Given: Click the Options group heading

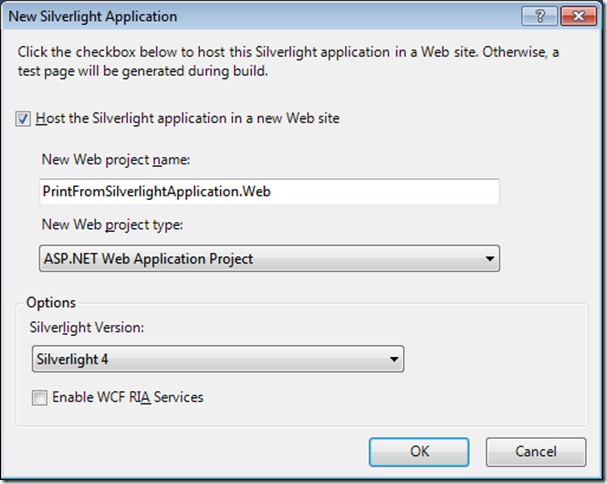Looking at the screenshot, I should pyautogui.click(x=51, y=302).
